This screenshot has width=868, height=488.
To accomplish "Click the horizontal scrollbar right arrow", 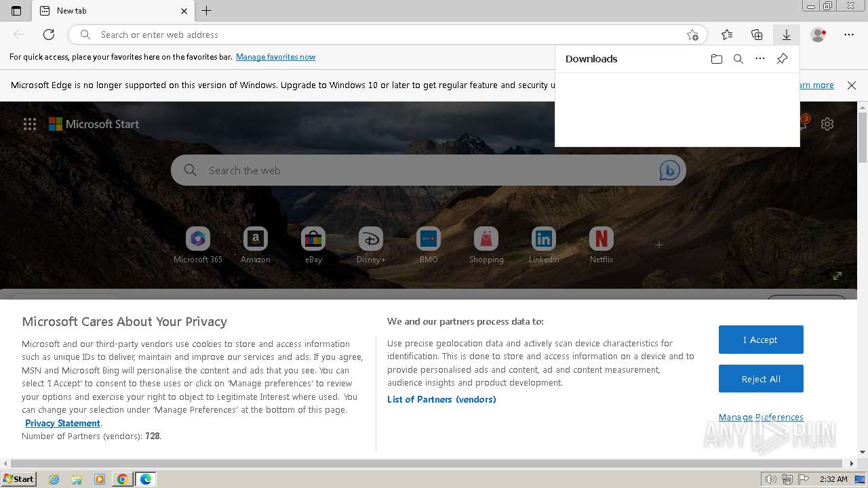I will [852, 464].
